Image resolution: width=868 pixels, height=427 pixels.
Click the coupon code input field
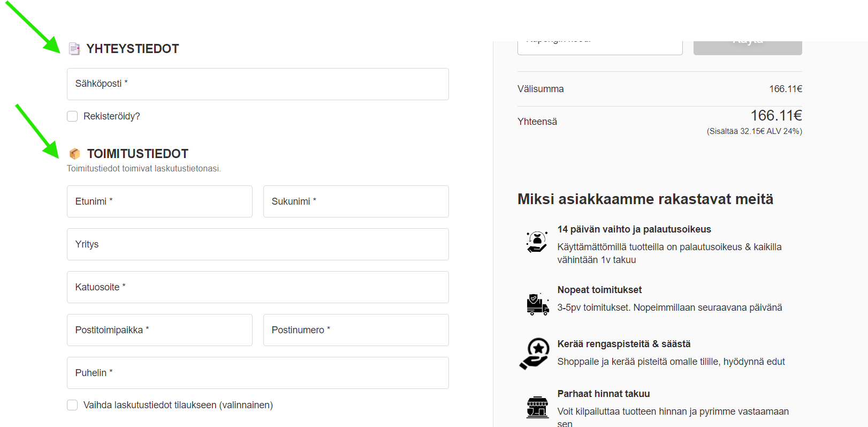[x=600, y=47]
